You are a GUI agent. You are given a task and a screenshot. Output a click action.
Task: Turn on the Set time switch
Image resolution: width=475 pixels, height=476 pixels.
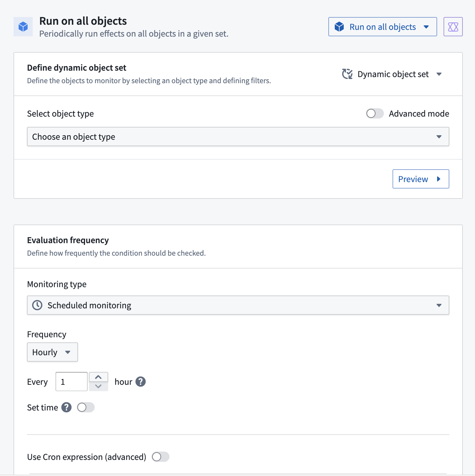tap(86, 407)
